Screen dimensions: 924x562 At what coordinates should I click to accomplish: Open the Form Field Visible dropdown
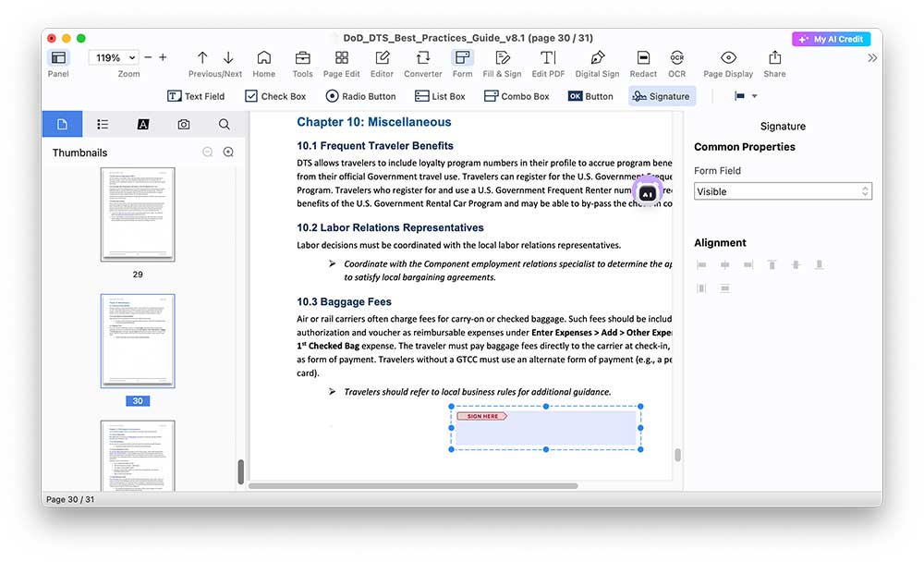783,191
